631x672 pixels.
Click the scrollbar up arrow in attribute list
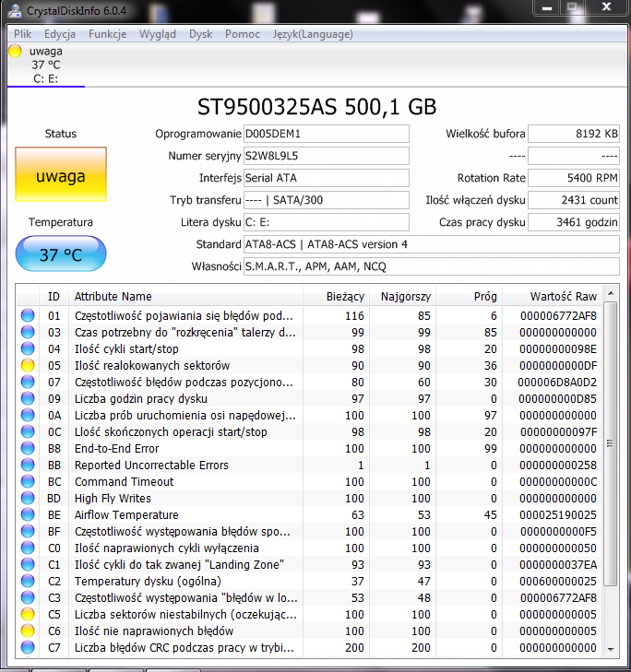611,293
